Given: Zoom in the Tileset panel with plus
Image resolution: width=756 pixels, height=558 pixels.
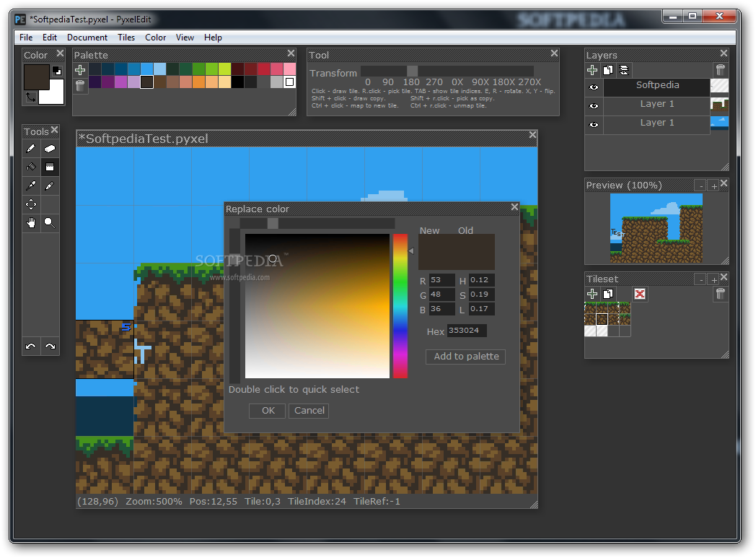Looking at the screenshot, I should point(714,279).
